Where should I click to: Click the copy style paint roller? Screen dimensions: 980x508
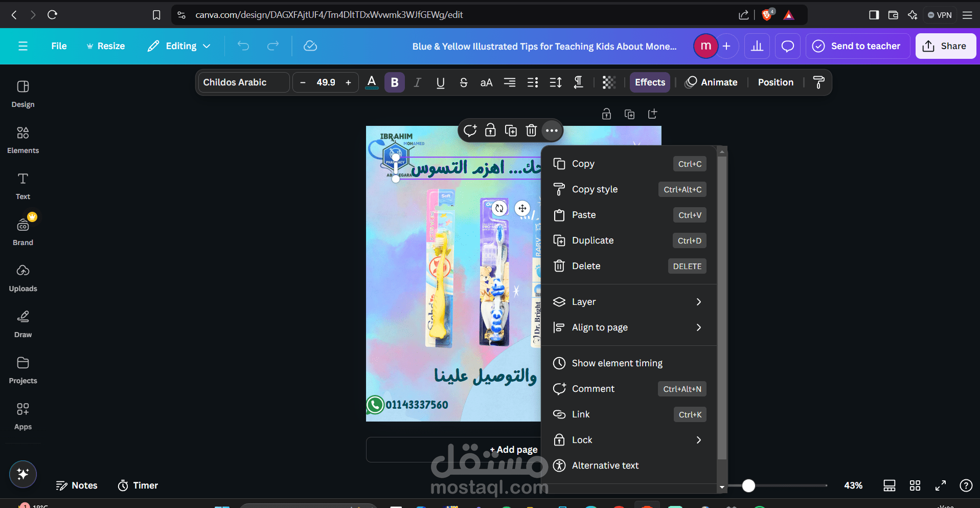click(818, 82)
